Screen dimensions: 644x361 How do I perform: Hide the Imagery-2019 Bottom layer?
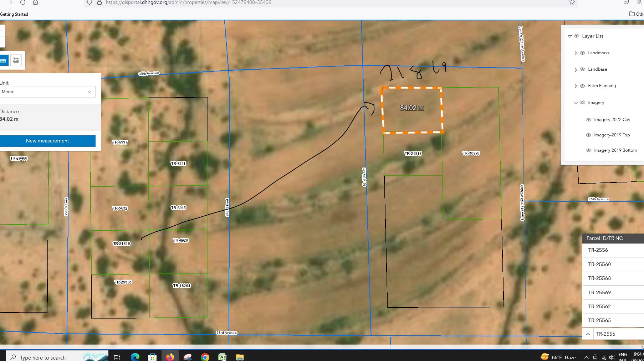(x=588, y=150)
